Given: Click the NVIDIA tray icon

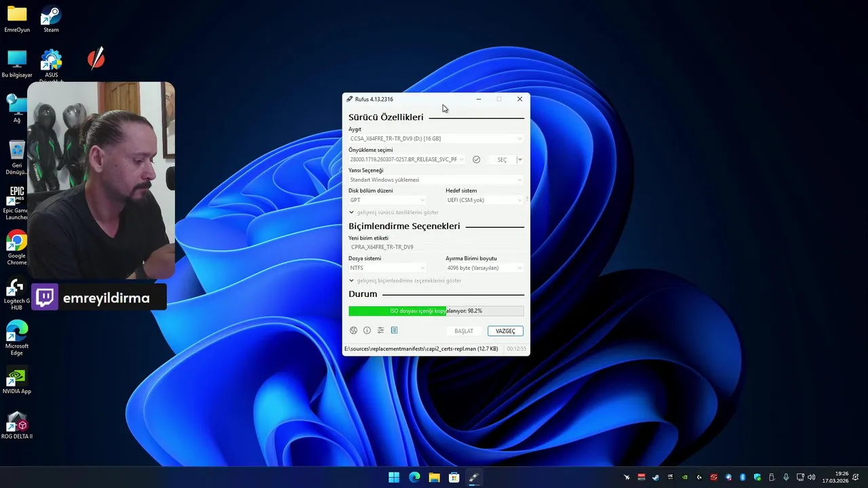Looking at the screenshot, I should click(x=685, y=477).
